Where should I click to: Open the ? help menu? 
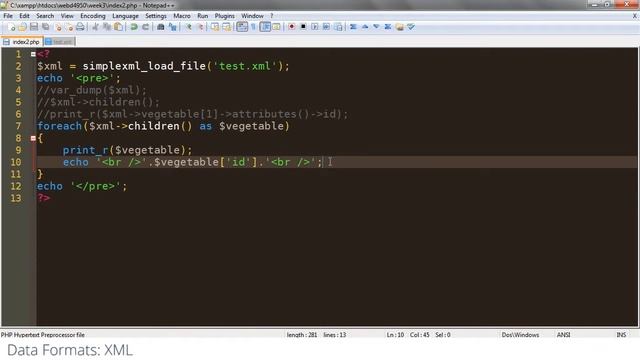pyautogui.click(x=271, y=16)
